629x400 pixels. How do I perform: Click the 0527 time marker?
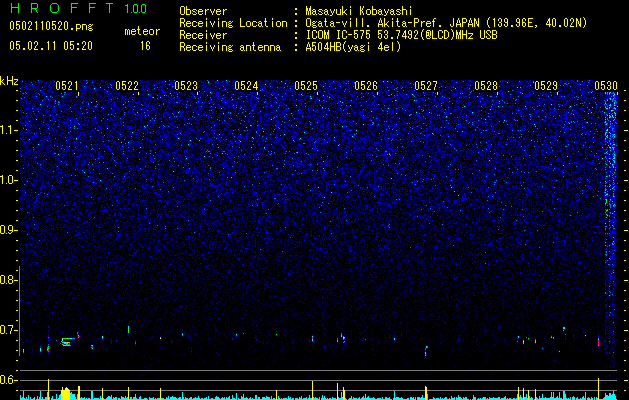426,86
